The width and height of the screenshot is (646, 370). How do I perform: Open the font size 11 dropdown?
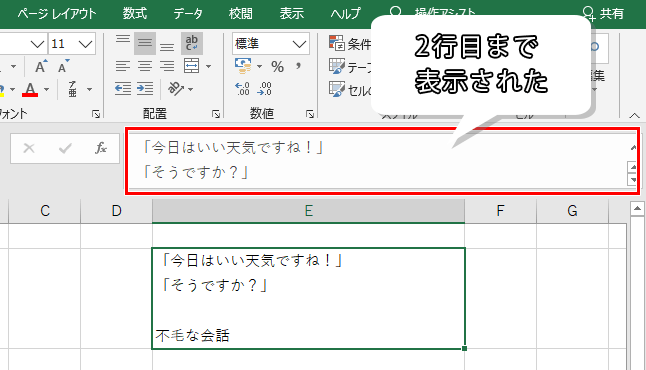pos(85,44)
